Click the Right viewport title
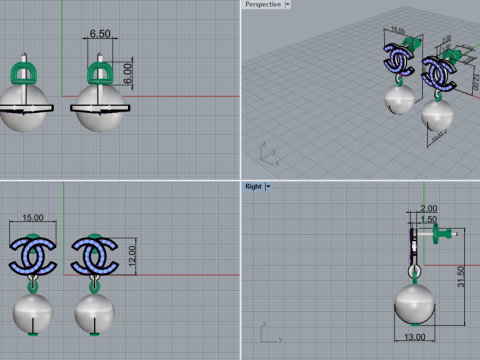Image resolution: width=480 pixels, height=360 pixels. [253, 186]
